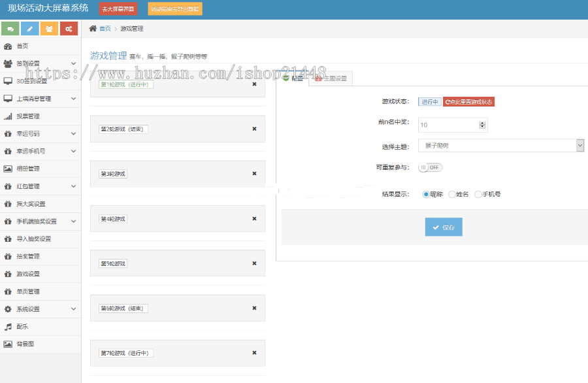This screenshot has height=383, width=588.
Task: Click the gift icon beside 单页管理
Action: pyautogui.click(x=8, y=291)
